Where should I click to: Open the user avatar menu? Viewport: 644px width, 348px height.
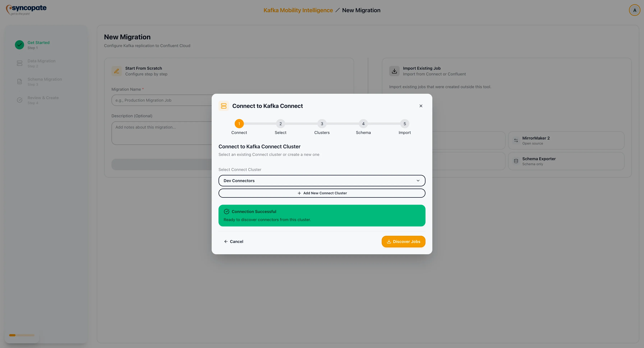click(x=634, y=10)
